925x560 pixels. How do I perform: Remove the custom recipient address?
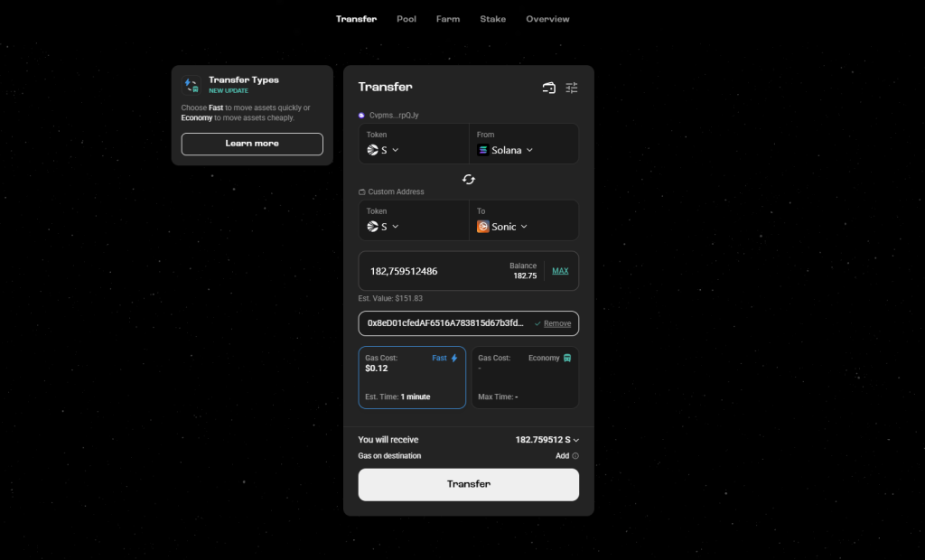click(556, 323)
